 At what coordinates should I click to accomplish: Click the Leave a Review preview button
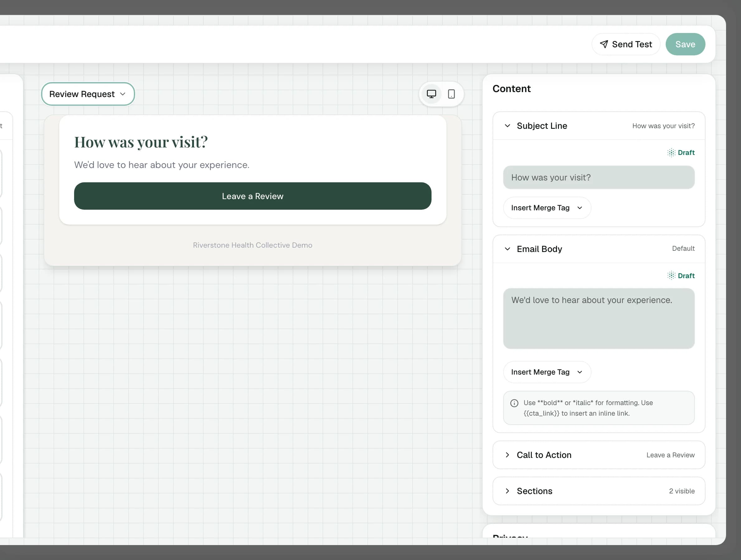coord(253,196)
